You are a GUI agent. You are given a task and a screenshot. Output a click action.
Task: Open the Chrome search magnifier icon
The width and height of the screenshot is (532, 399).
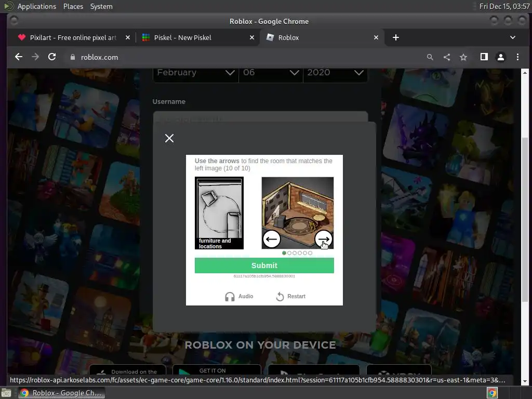[430, 57]
